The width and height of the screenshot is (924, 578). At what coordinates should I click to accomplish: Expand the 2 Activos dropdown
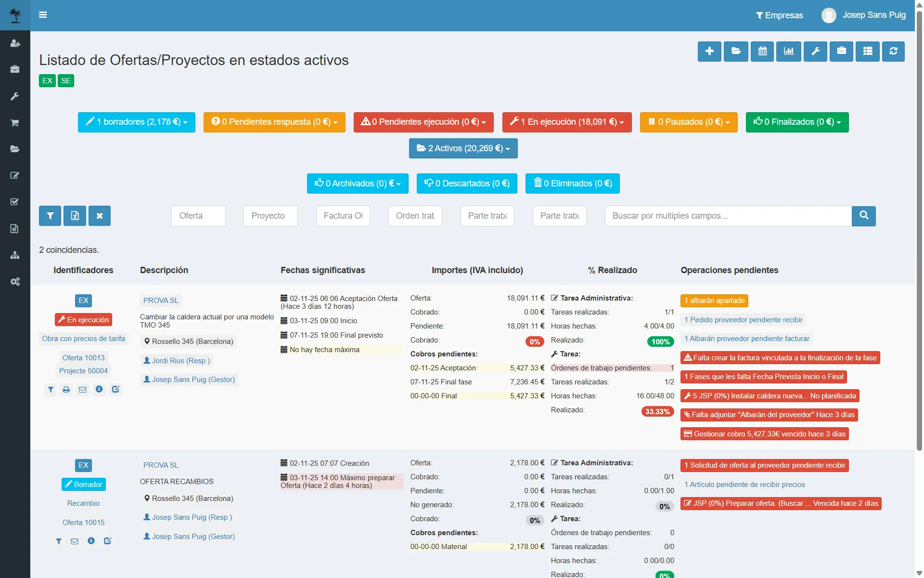(x=463, y=148)
